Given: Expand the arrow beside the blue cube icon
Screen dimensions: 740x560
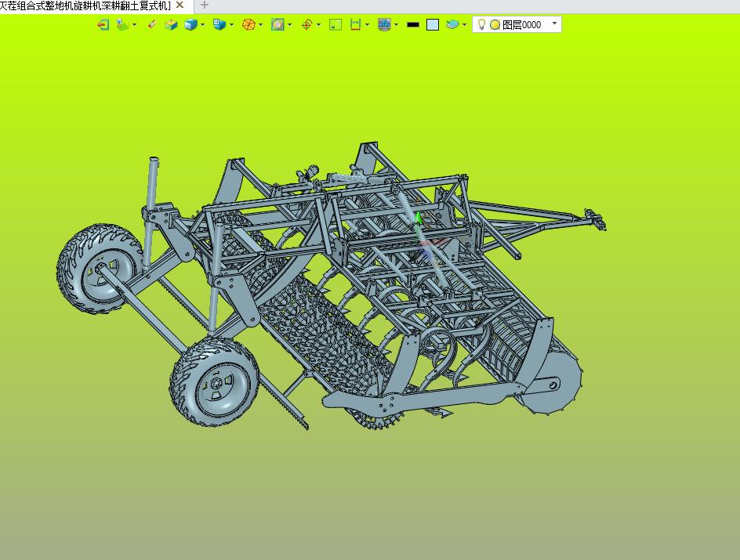Looking at the screenshot, I should tap(202, 25).
